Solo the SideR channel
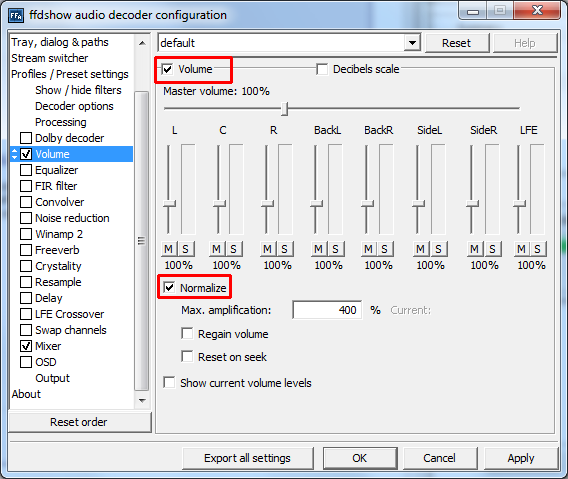 pyautogui.click(x=493, y=249)
